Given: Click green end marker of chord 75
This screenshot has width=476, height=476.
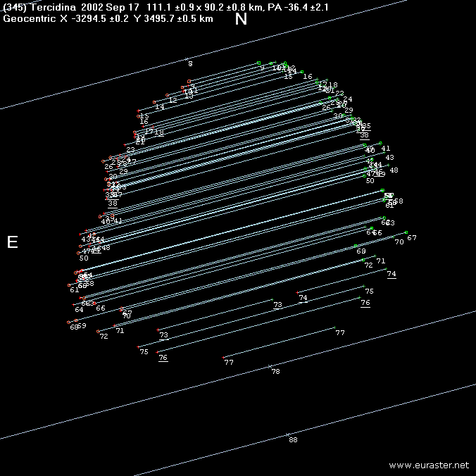Looking at the screenshot, I should (x=363, y=287).
